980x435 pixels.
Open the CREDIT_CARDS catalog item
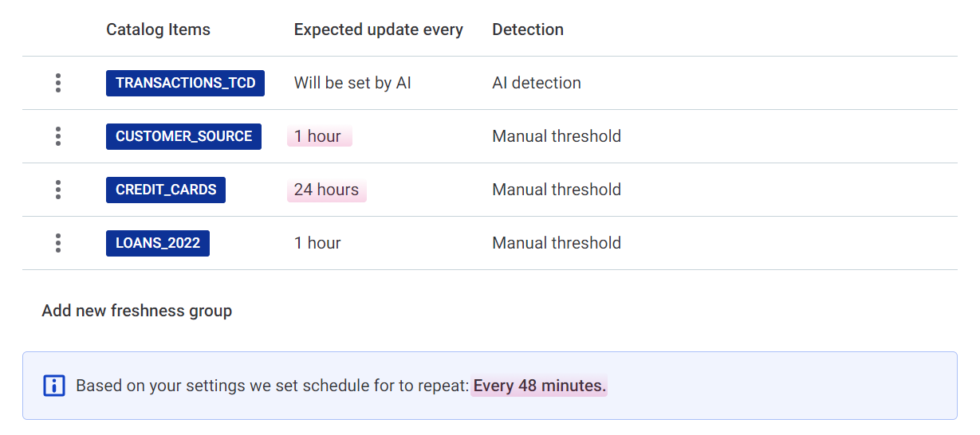point(166,190)
